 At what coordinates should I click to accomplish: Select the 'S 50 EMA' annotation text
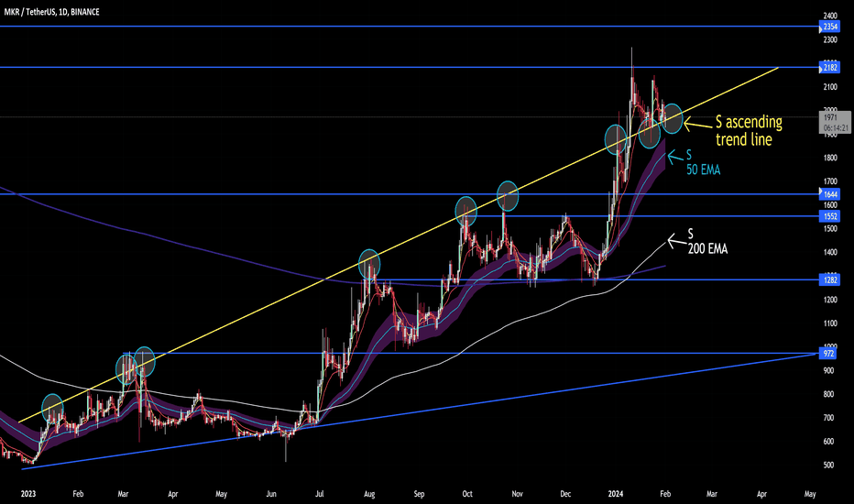point(703,162)
